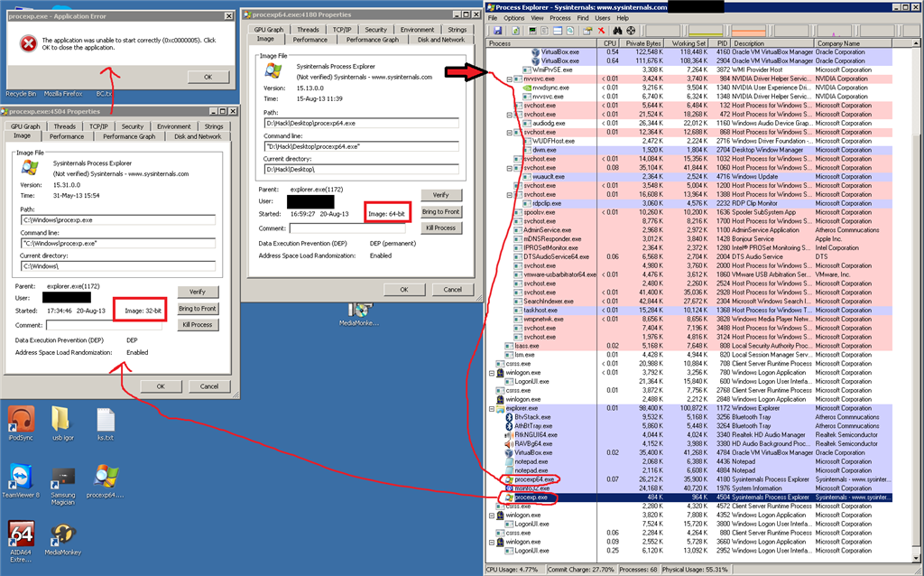
Task: Collapse winlogon.exe PID 3660 subtree
Action: [492, 542]
